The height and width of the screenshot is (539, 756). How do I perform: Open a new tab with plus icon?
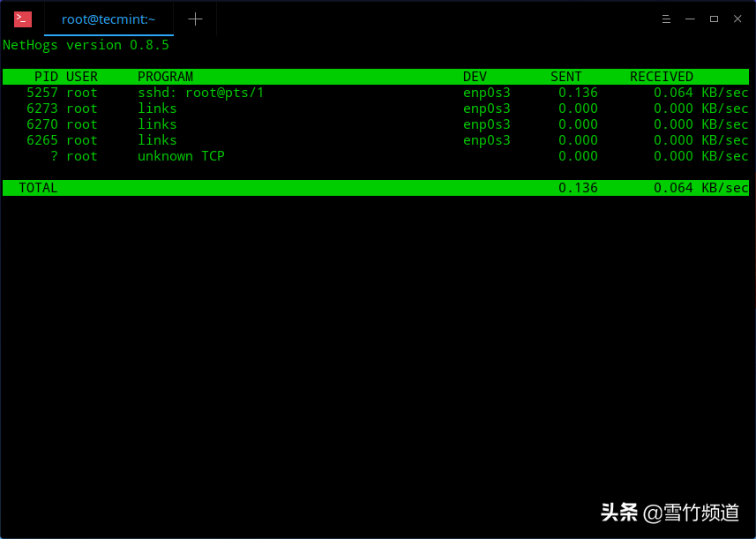point(195,19)
